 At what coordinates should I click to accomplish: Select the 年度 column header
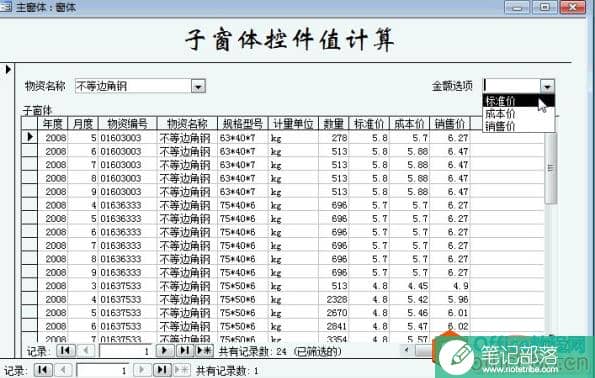pos(53,123)
